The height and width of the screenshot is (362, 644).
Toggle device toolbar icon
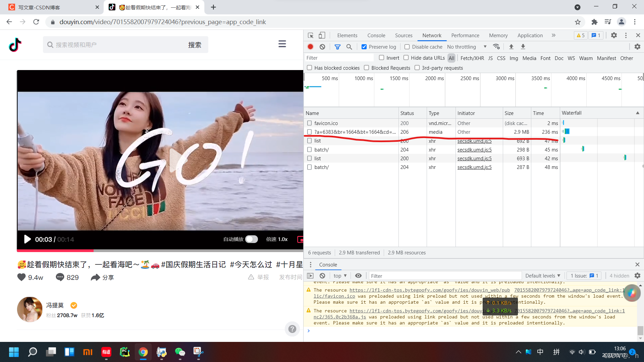point(322,35)
